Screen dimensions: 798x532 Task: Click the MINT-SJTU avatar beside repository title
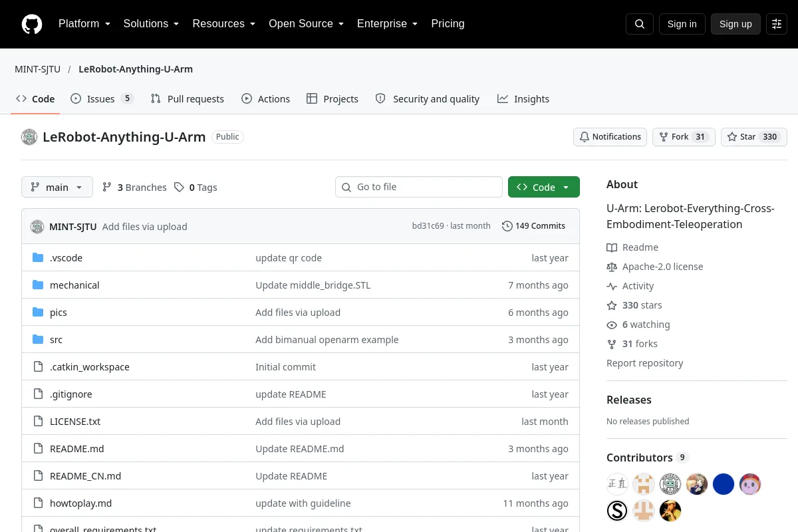point(29,137)
